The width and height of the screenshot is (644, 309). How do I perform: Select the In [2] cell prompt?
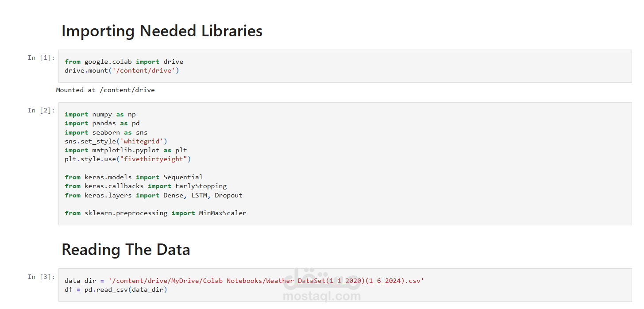click(x=41, y=110)
